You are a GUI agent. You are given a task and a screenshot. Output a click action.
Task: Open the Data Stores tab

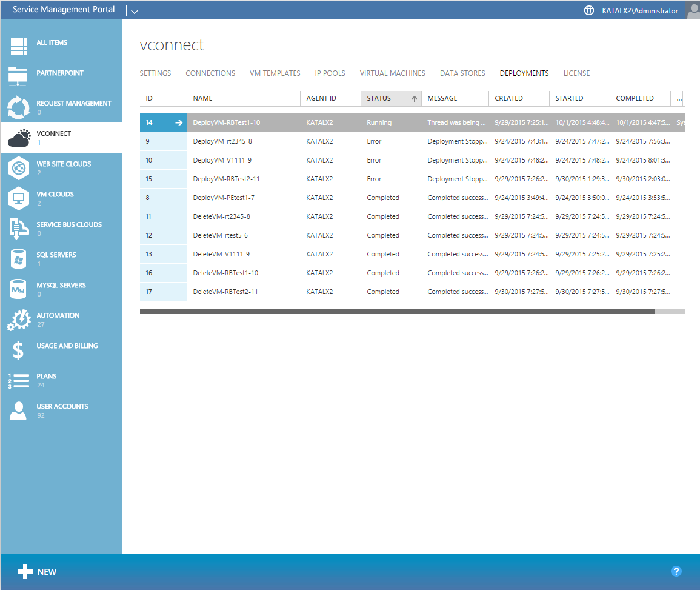click(x=462, y=73)
